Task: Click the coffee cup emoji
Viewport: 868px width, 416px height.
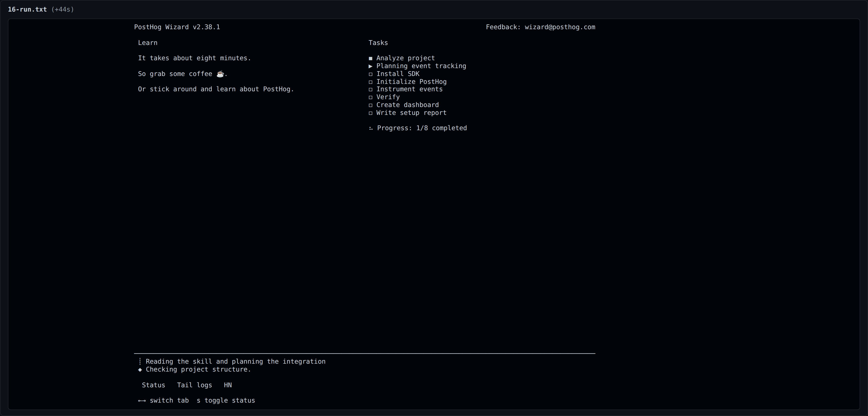Action: click(220, 74)
